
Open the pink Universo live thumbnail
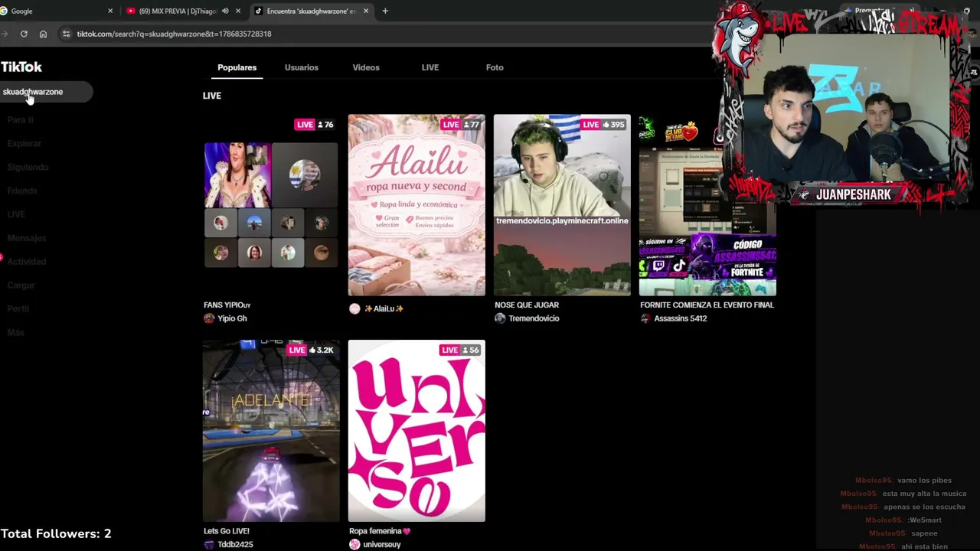pos(416,431)
